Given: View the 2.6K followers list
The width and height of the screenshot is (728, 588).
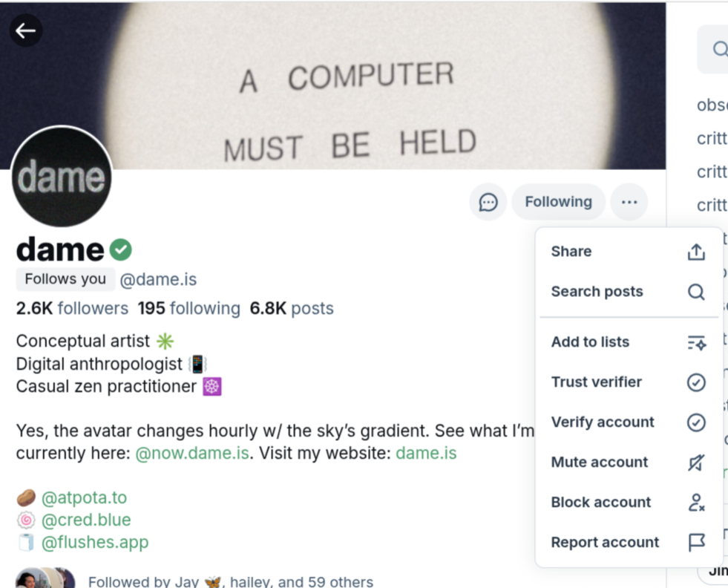Looking at the screenshot, I should click(x=72, y=309).
